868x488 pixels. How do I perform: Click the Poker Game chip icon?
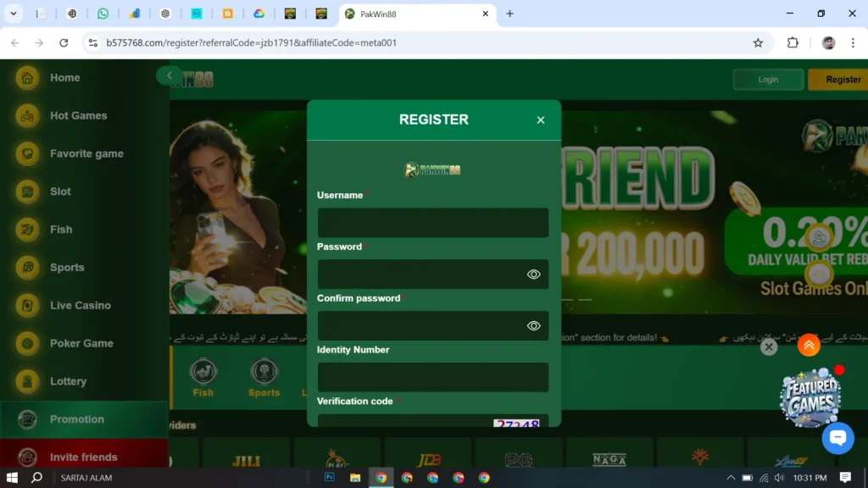point(27,343)
